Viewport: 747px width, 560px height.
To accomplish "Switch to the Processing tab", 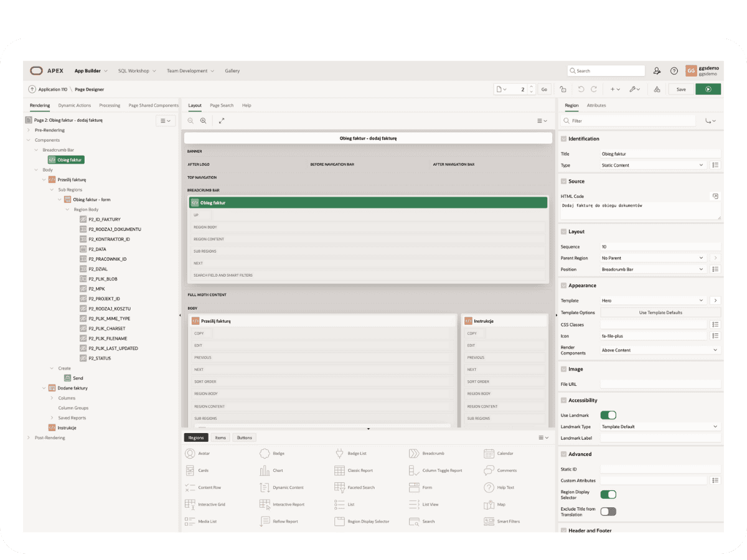I will click(110, 106).
